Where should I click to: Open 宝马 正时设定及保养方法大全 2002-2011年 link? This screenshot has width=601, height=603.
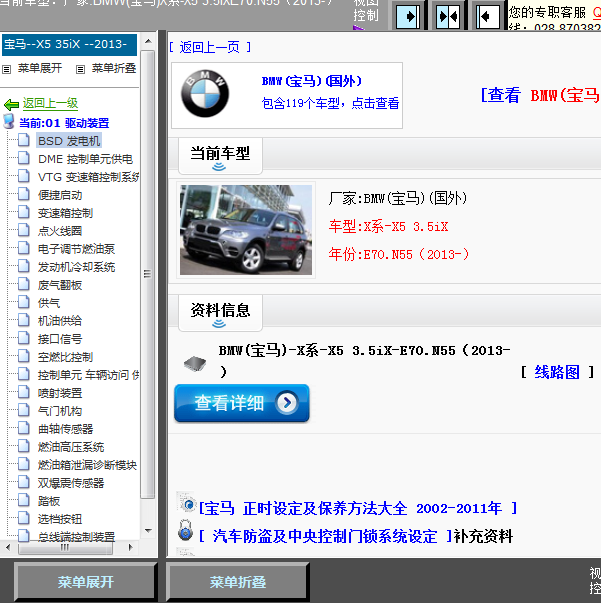pos(358,509)
